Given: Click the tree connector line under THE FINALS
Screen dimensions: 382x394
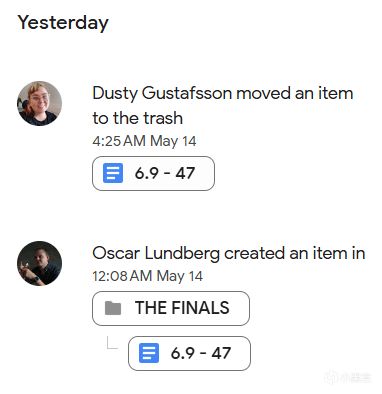Looking at the screenshot, I should (112, 343).
